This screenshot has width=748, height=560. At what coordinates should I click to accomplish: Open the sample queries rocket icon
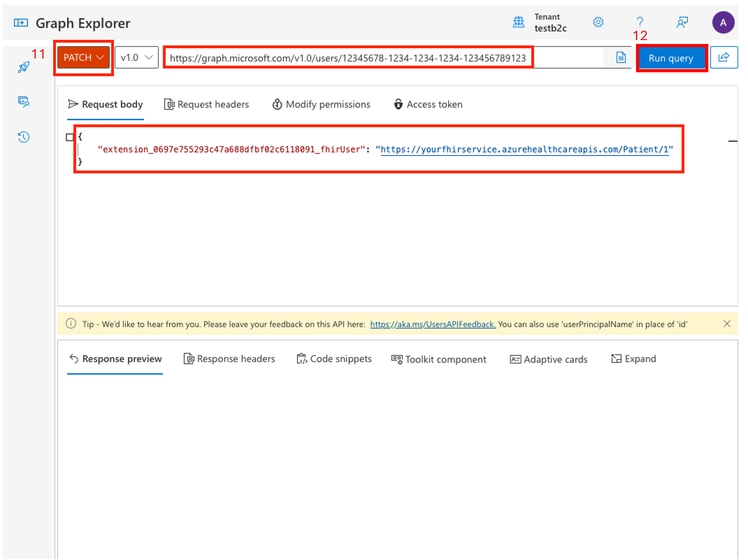point(24,67)
